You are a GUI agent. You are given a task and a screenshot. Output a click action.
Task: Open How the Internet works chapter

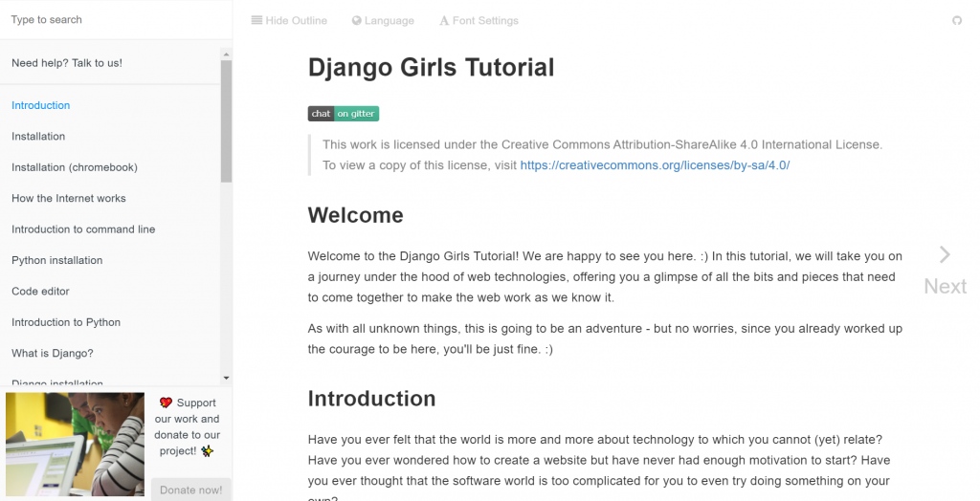point(69,198)
